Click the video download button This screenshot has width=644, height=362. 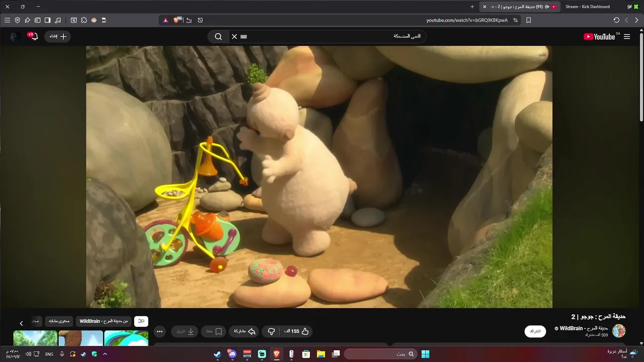point(185,331)
